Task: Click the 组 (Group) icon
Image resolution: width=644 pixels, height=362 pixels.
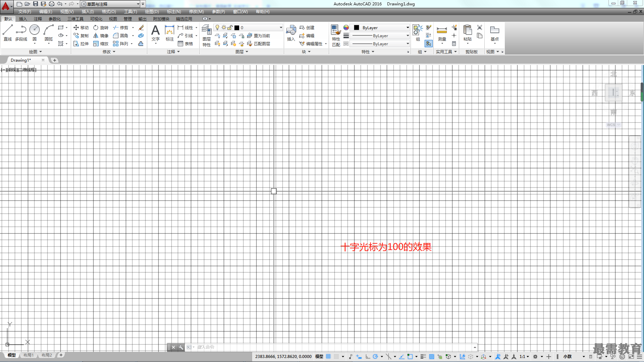Action: point(418,33)
